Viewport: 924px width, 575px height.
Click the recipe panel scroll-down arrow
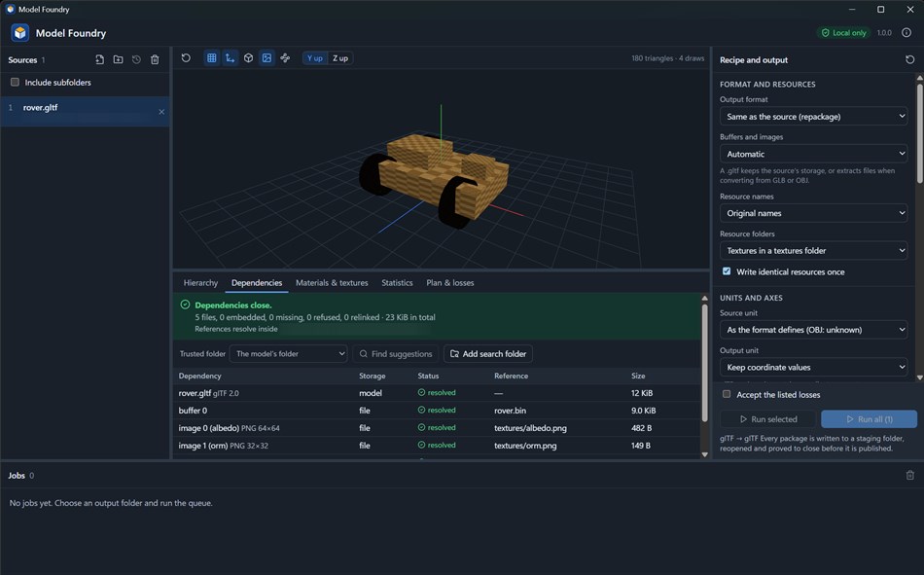[x=919, y=377]
